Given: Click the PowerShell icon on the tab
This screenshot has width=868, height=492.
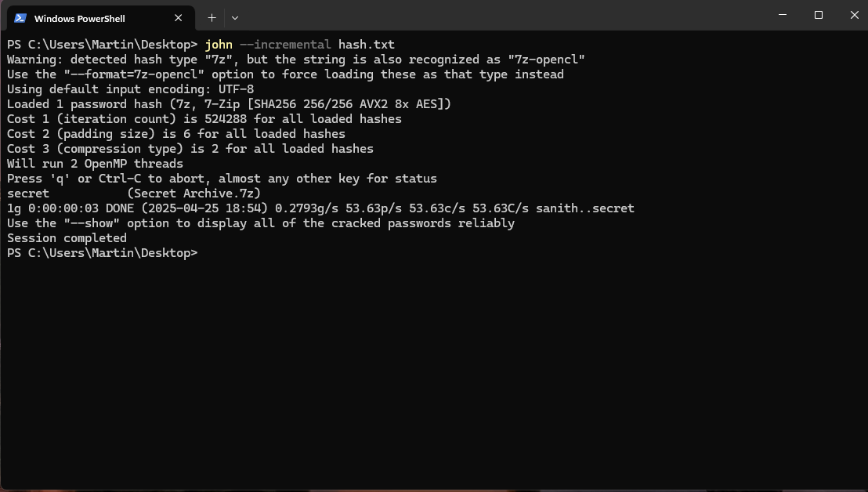Looking at the screenshot, I should pos(20,18).
